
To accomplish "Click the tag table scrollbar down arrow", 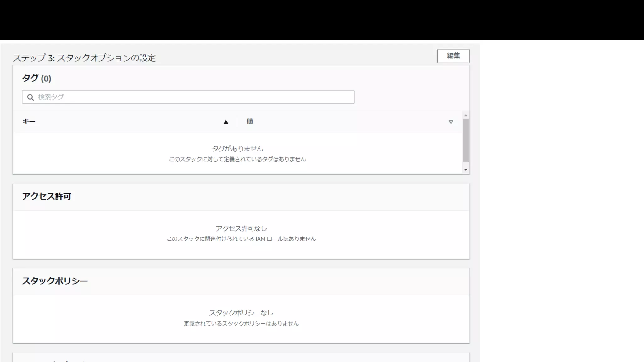I will [466, 170].
